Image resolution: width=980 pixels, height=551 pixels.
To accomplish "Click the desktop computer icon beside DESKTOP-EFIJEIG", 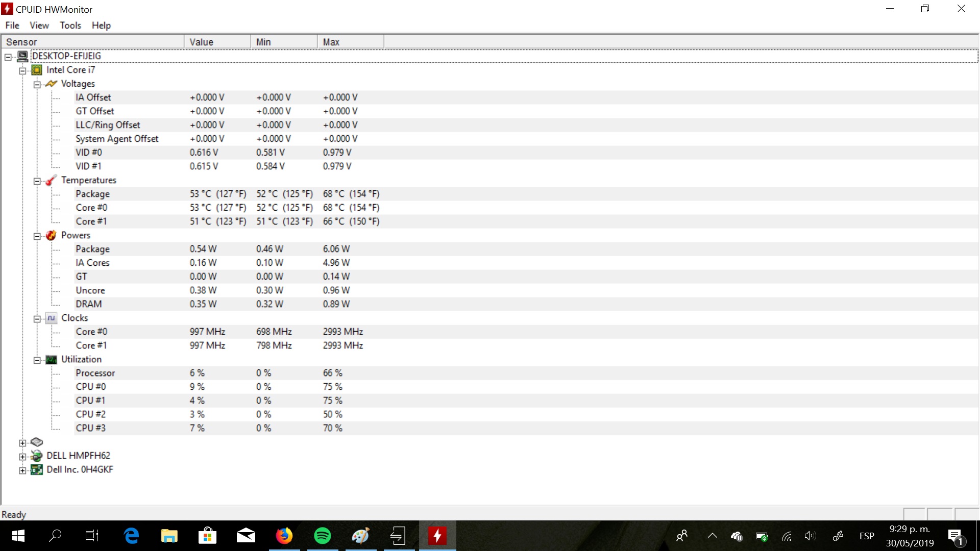I will point(22,56).
